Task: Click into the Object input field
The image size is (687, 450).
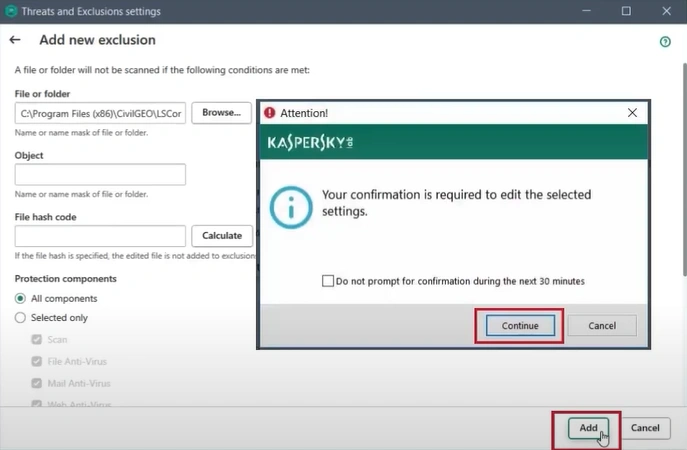Action: (x=100, y=174)
